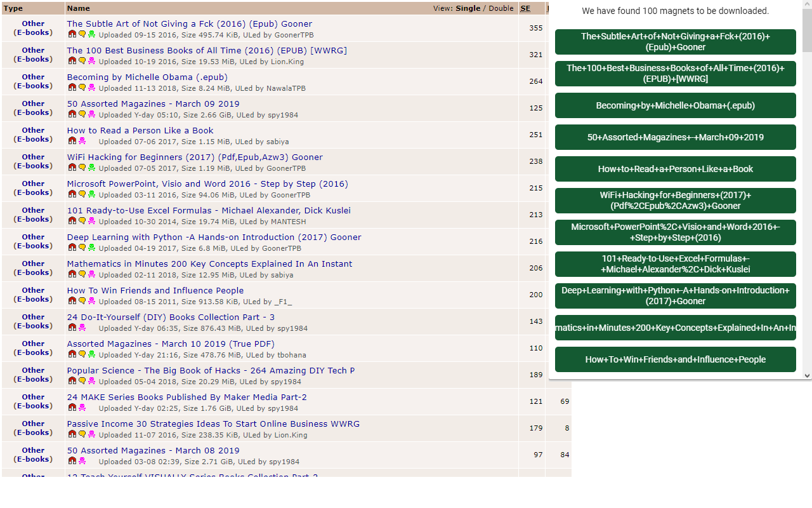This screenshot has width=812, height=508.
Task: Click magnet icon for 24 Do-It-Yourself Books Collection
Action: [x=72, y=328]
